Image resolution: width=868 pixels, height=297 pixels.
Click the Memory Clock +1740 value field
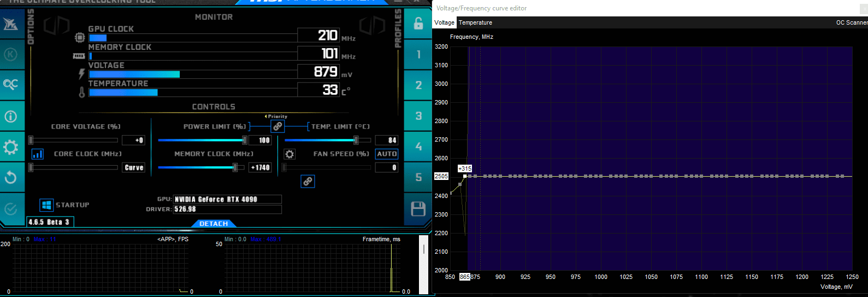(261, 168)
